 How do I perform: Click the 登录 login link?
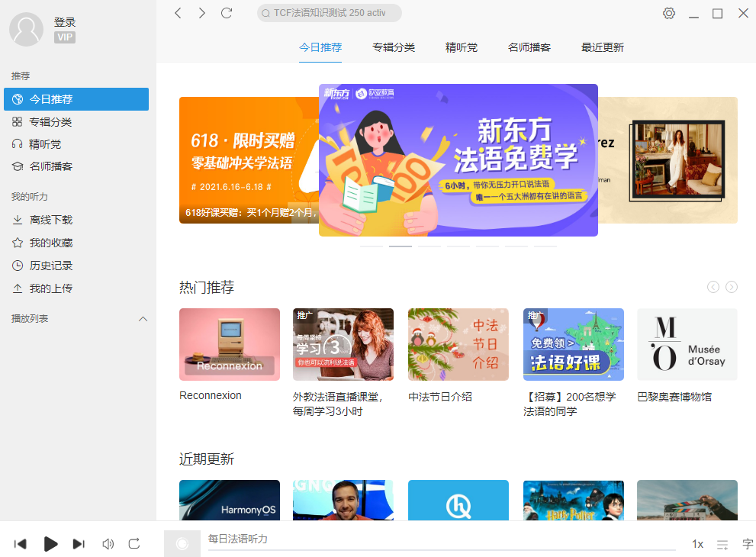coord(65,22)
